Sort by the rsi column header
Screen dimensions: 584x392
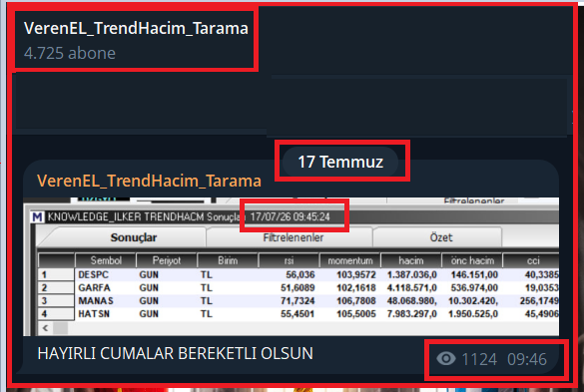click(289, 260)
